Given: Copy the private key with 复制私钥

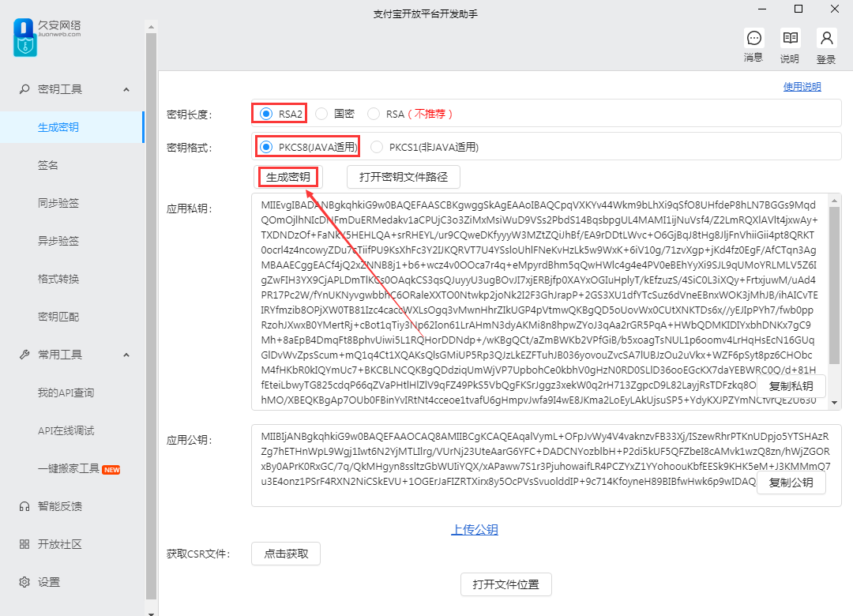Looking at the screenshot, I should (791, 386).
